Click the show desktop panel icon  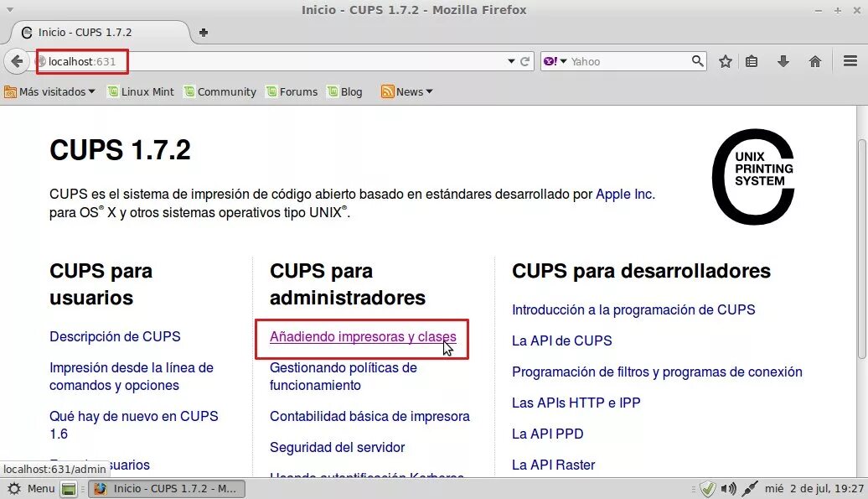(x=69, y=488)
